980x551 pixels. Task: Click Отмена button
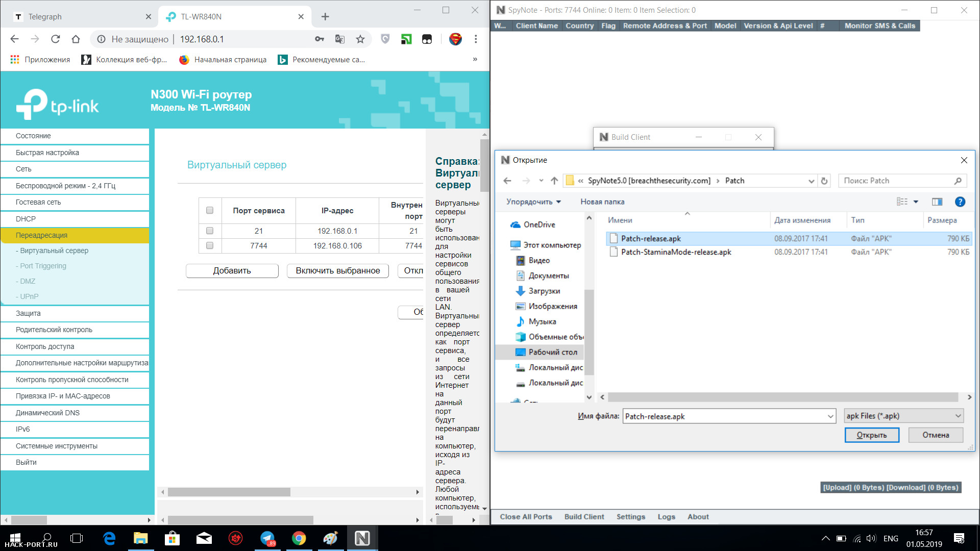coord(936,435)
